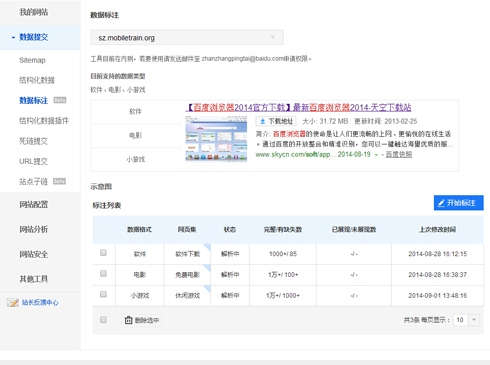This screenshot has width=490, height=365.
Task: Open the 站长反馈中心 link
Action: coord(40,303)
